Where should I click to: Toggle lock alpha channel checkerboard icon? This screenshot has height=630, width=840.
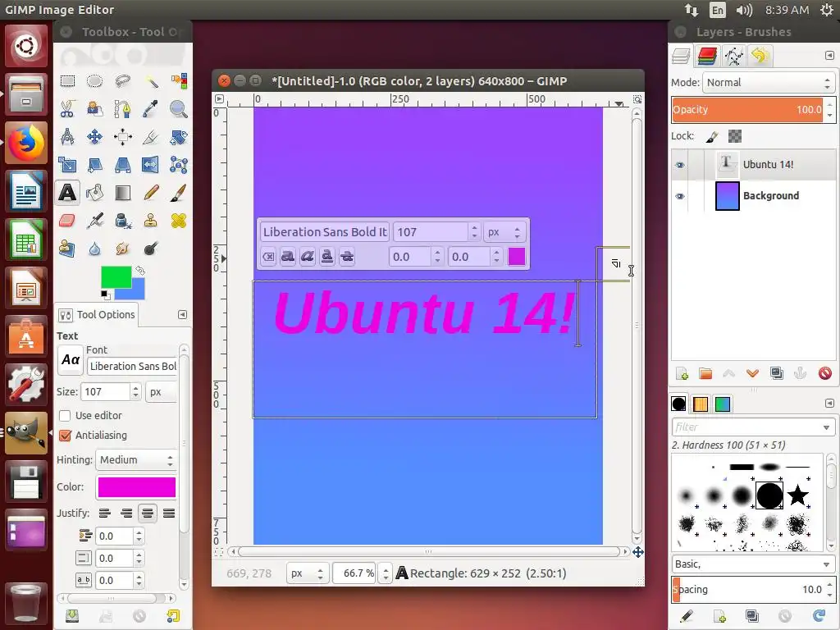point(735,137)
